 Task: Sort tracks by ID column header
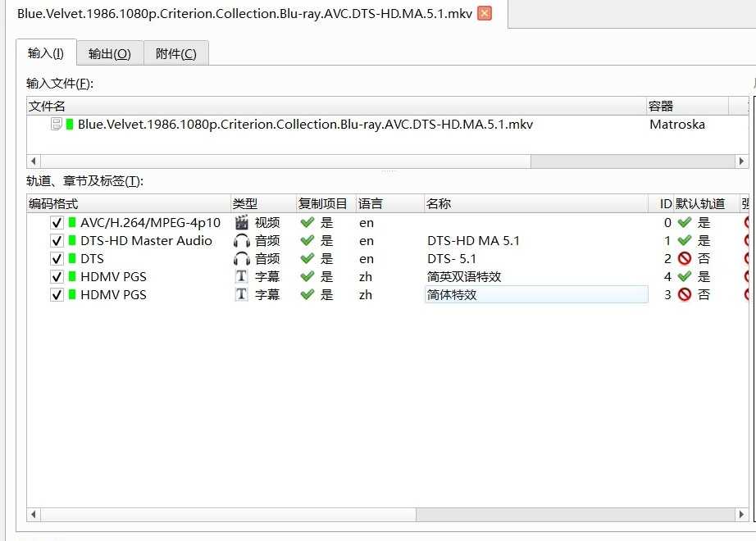(661, 203)
